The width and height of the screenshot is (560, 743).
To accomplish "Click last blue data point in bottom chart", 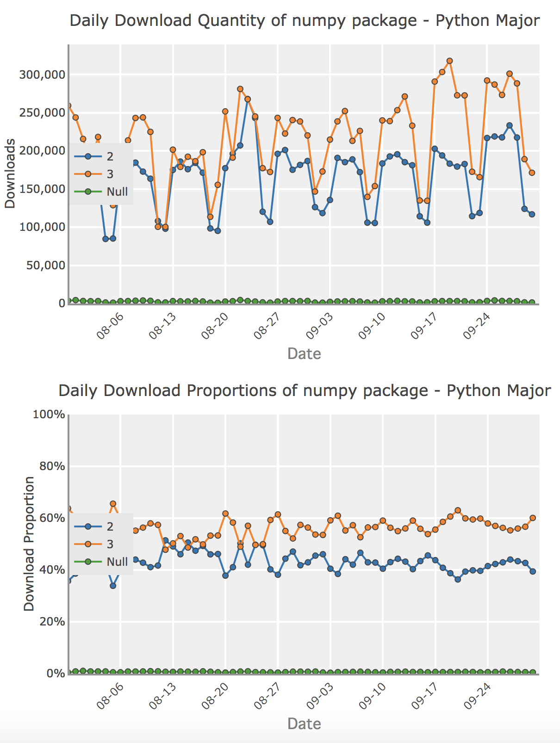I will point(533,571).
